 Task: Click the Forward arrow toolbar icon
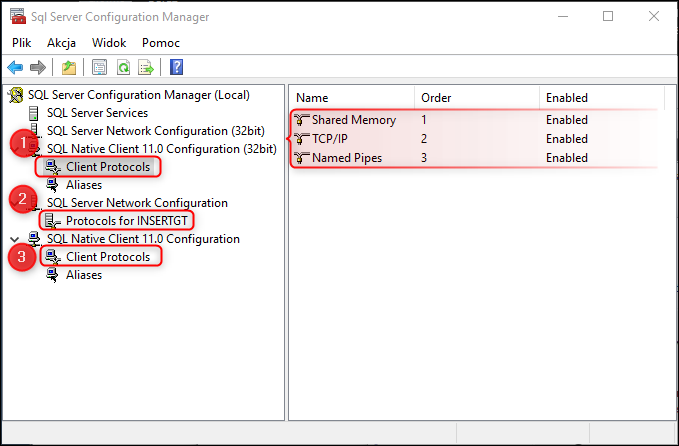[x=38, y=68]
